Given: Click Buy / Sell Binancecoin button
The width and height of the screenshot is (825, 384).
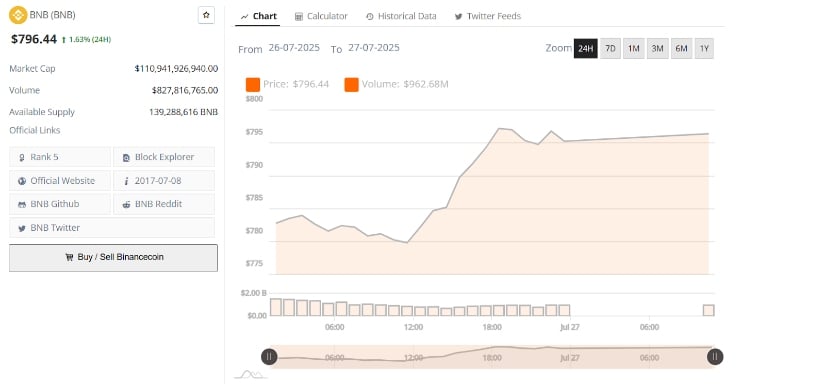Looking at the screenshot, I should (x=113, y=258).
